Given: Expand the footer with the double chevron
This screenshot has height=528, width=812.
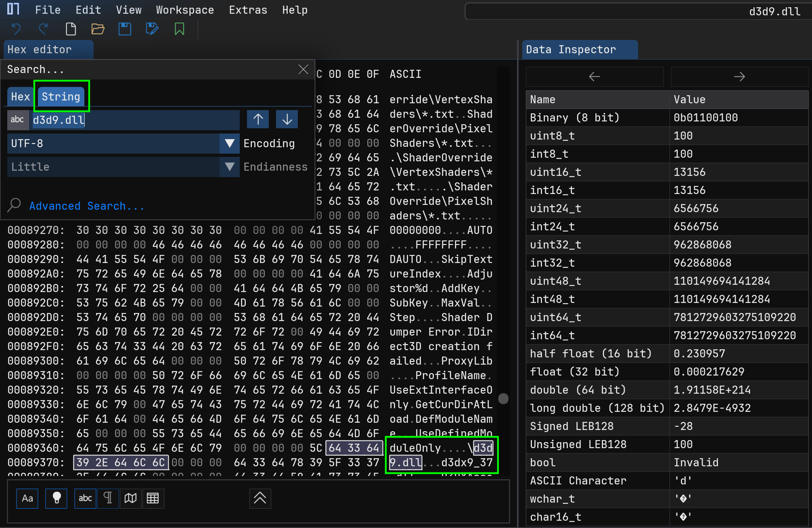Looking at the screenshot, I should pos(260,498).
